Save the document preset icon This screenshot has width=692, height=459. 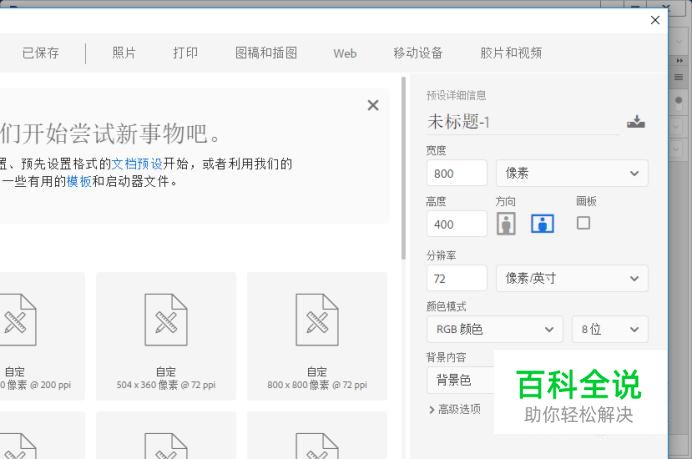[636, 121]
